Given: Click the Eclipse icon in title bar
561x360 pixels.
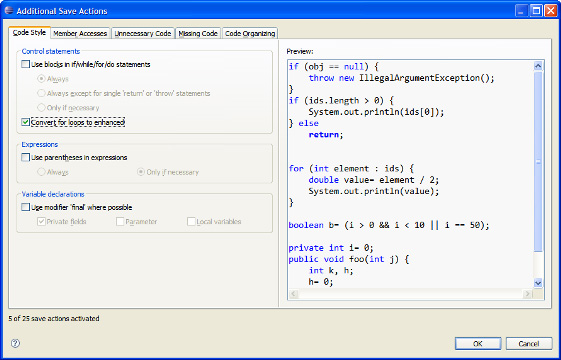Looking at the screenshot, I should [x=9, y=10].
